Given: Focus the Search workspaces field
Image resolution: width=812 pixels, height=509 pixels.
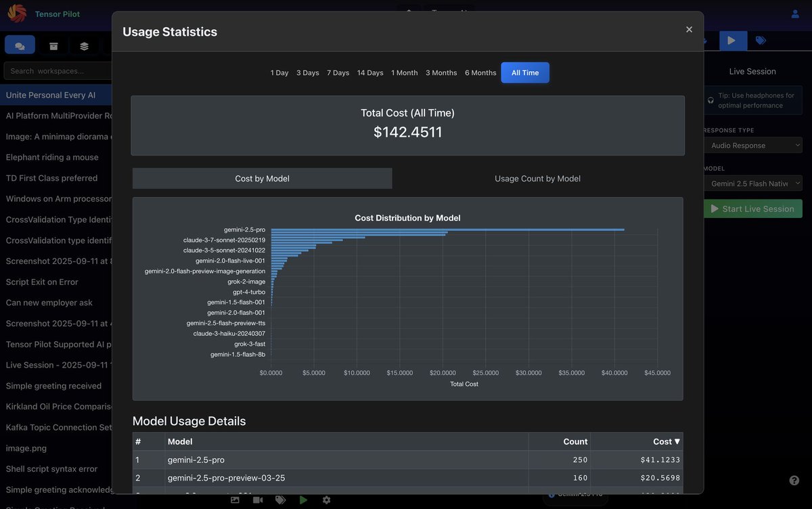Looking at the screenshot, I should click(58, 71).
